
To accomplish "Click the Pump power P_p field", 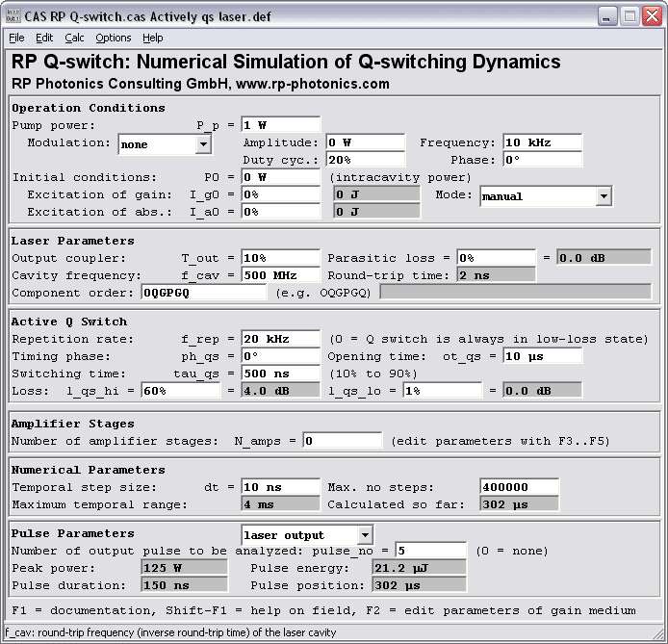I will tap(280, 125).
